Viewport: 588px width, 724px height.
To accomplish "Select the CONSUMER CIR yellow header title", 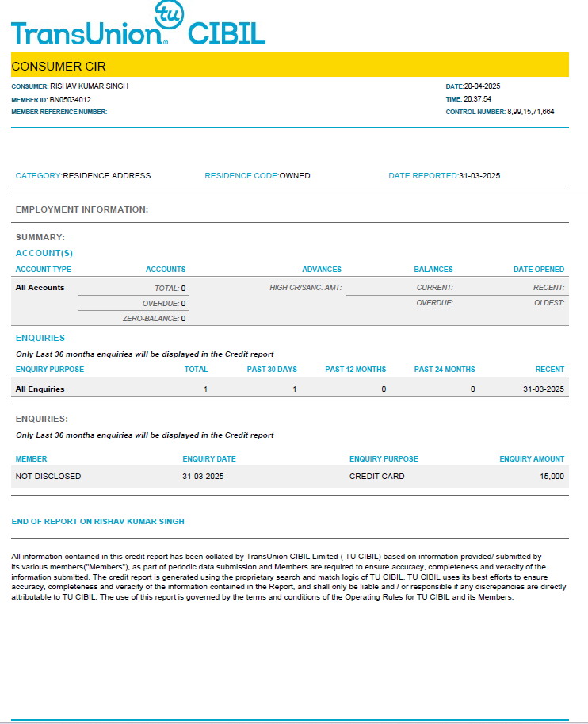I will pyautogui.click(x=59, y=67).
